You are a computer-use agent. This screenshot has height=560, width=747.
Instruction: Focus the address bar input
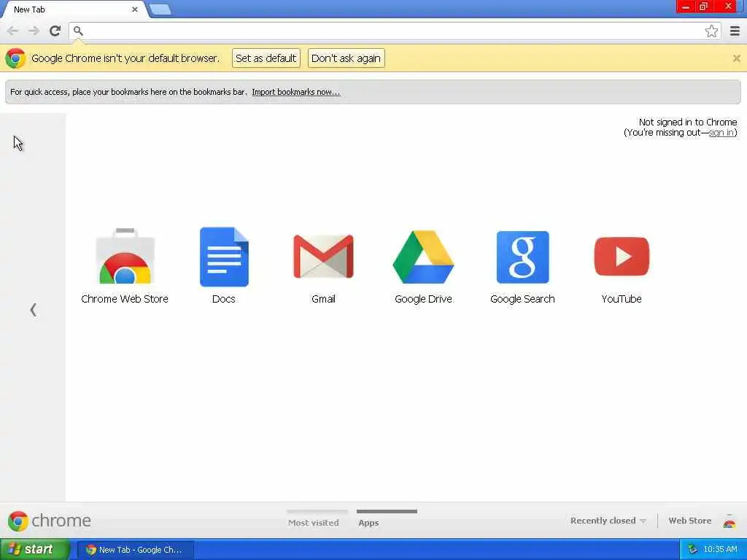click(x=393, y=31)
